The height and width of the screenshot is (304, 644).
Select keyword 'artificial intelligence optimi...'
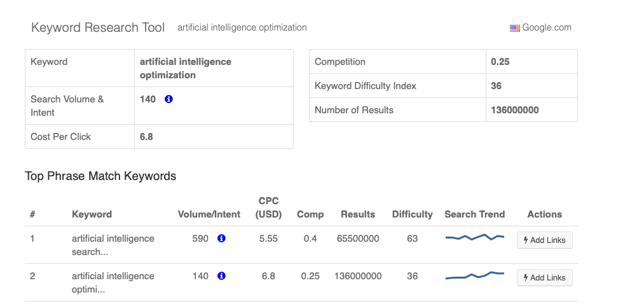tap(113, 282)
